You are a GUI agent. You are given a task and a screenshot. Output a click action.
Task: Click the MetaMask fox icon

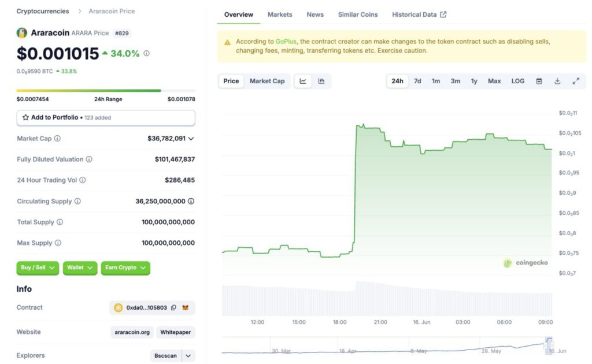click(x=186, y=308)
